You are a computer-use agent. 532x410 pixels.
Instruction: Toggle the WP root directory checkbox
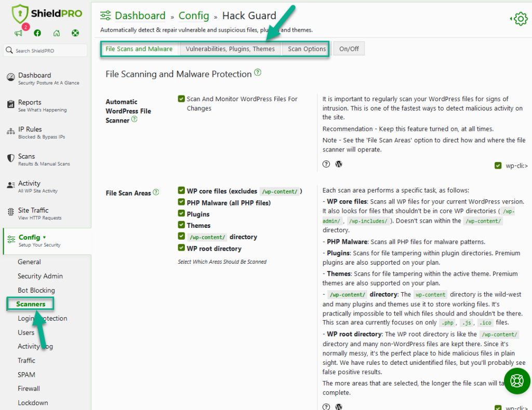click(181, 248)
